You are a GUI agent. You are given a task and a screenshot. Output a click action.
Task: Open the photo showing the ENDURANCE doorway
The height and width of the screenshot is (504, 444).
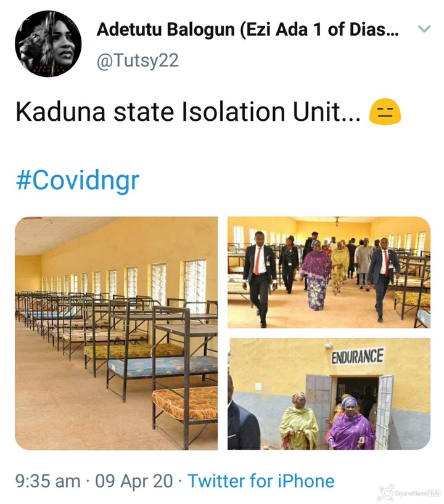(329, 394)
